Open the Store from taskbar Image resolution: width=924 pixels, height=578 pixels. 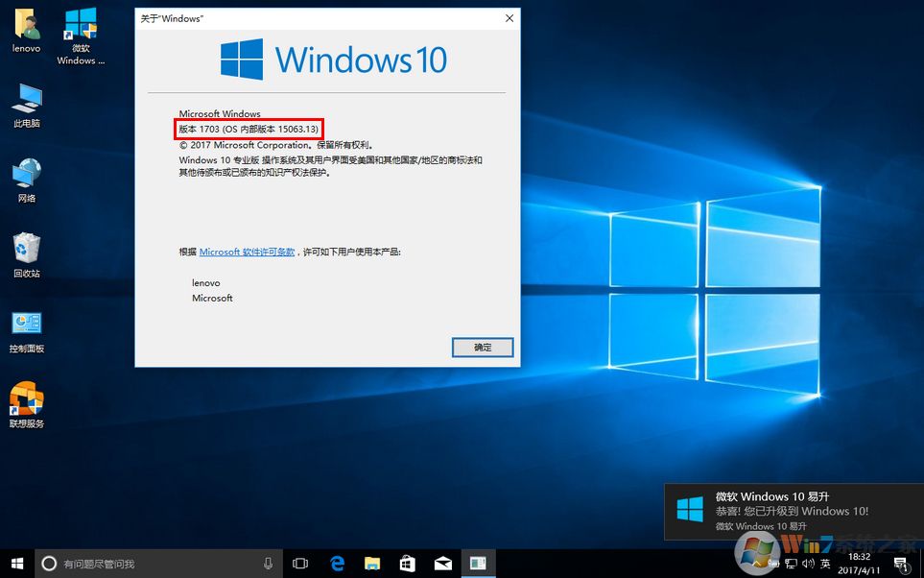tap(407, 564)
